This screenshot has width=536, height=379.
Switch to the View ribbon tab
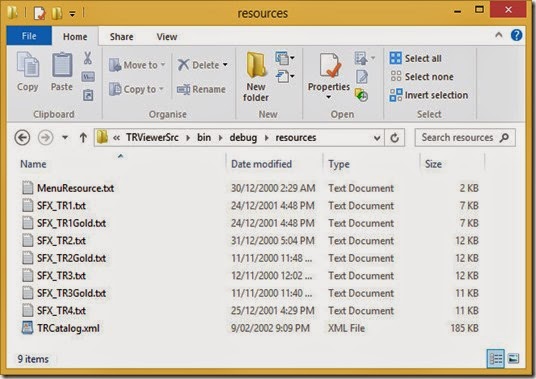pyautogui.click(x=167, y=37)
